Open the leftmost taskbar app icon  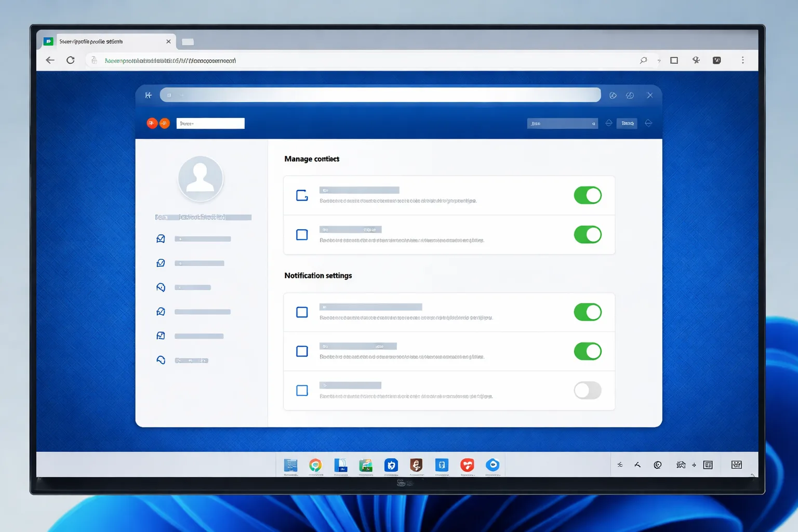point(290,465)
